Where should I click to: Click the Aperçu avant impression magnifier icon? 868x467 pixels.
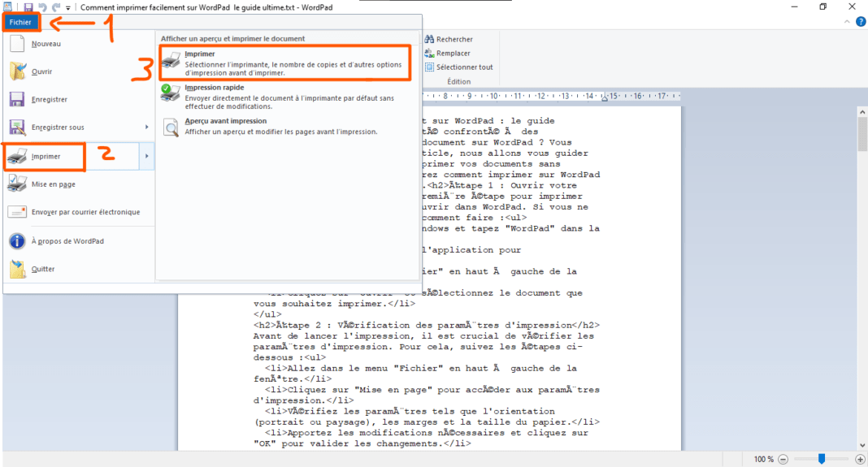[171, 128]
